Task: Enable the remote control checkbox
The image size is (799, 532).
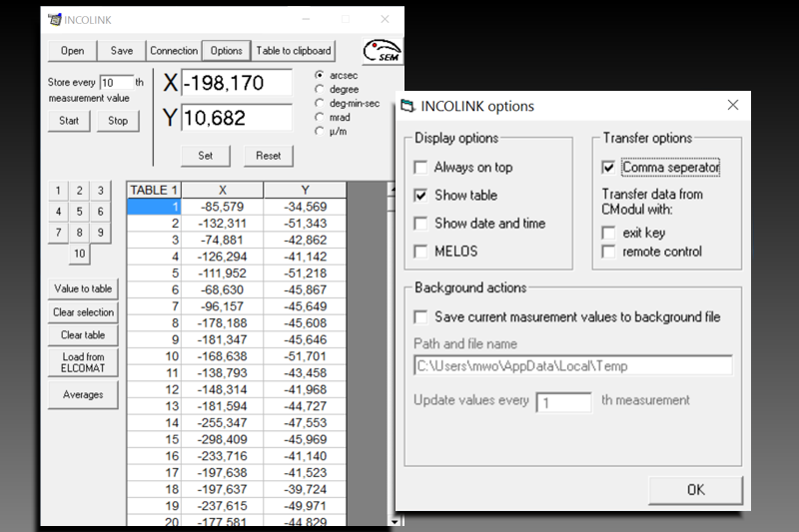Action: click(x=608, y=252)
